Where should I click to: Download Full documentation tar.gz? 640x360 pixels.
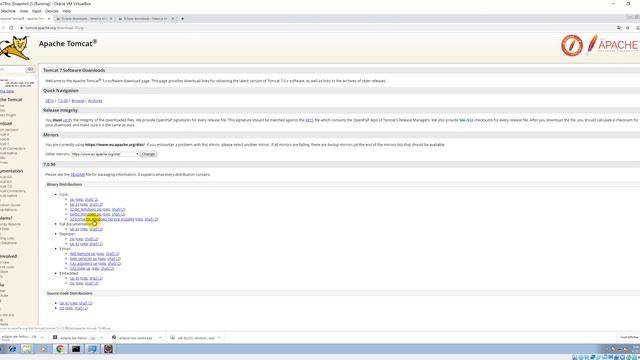[x=74, y=229]
